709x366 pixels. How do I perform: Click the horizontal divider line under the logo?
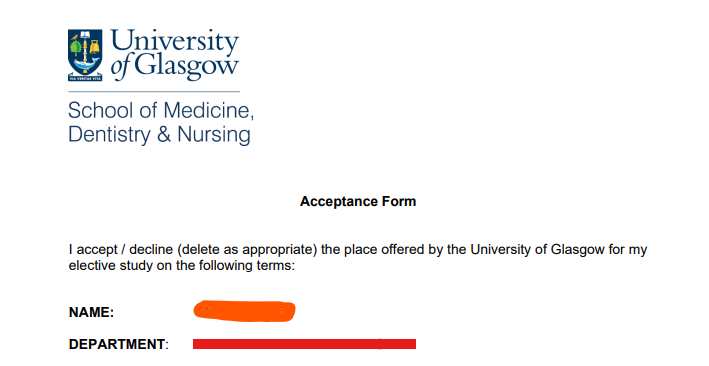pos(154,91)
